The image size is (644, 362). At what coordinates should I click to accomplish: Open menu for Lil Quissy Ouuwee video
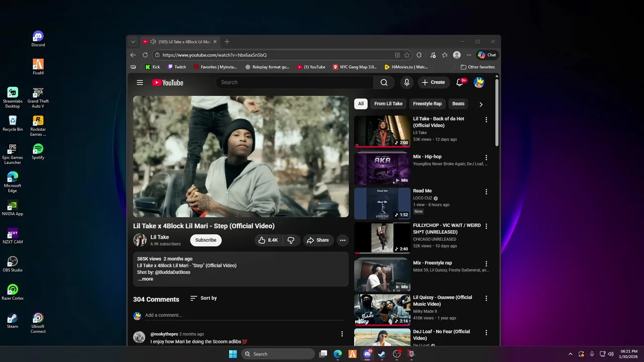coord(486,298)
